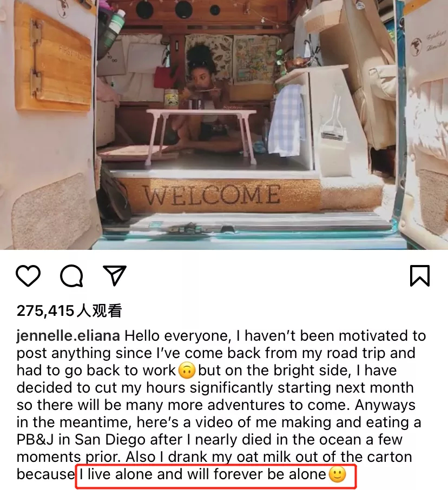The image size is (448, 490).
Task: Like the post with the heart icon
Action: pyautogui.click(x=28, y=276)
